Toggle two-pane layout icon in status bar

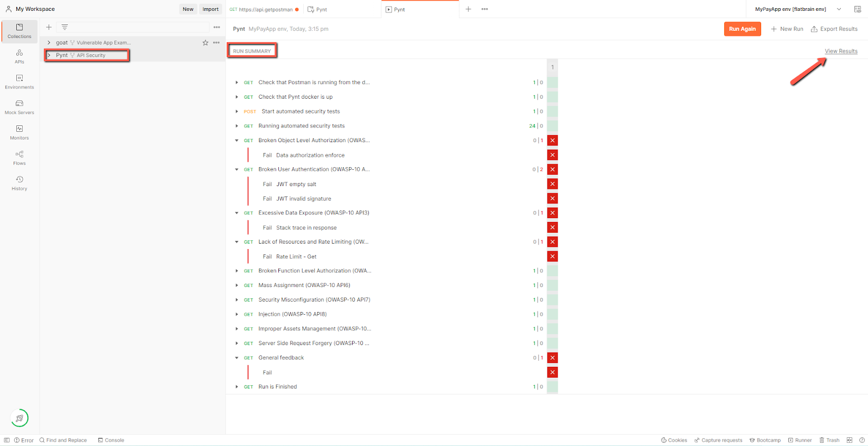(850, 440)
